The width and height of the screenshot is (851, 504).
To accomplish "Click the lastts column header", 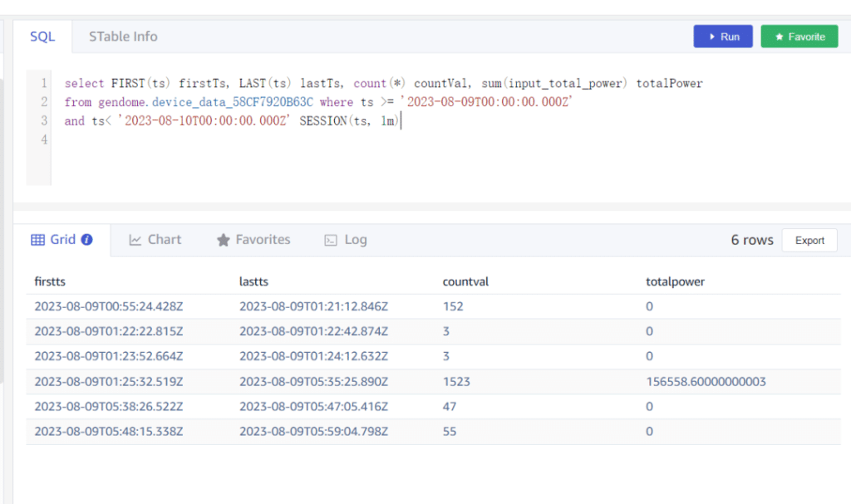I will (x=253, y=281).
